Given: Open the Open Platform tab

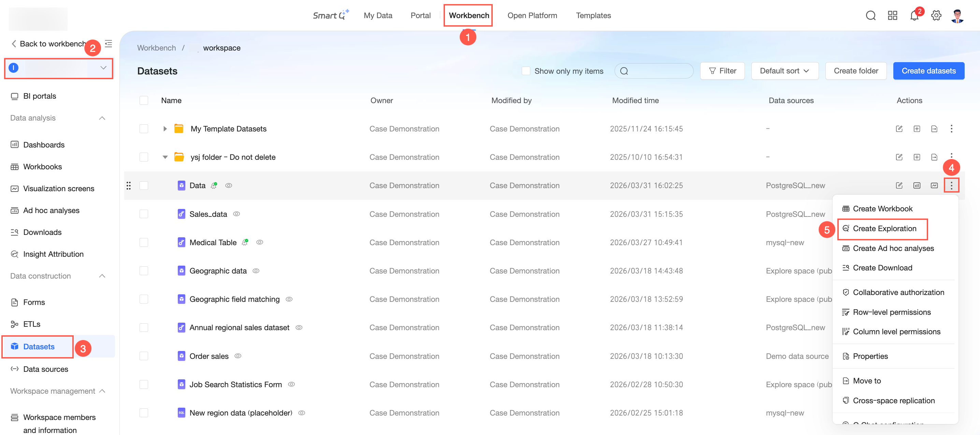Looking at the screenshot, I should pos(532,16).
